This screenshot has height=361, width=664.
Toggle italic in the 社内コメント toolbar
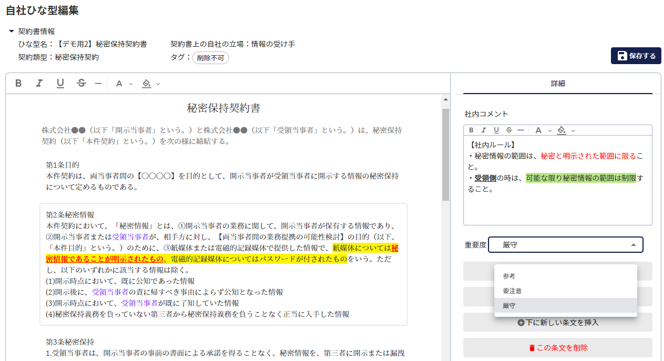pyautogui.click(x=484, y=130)
